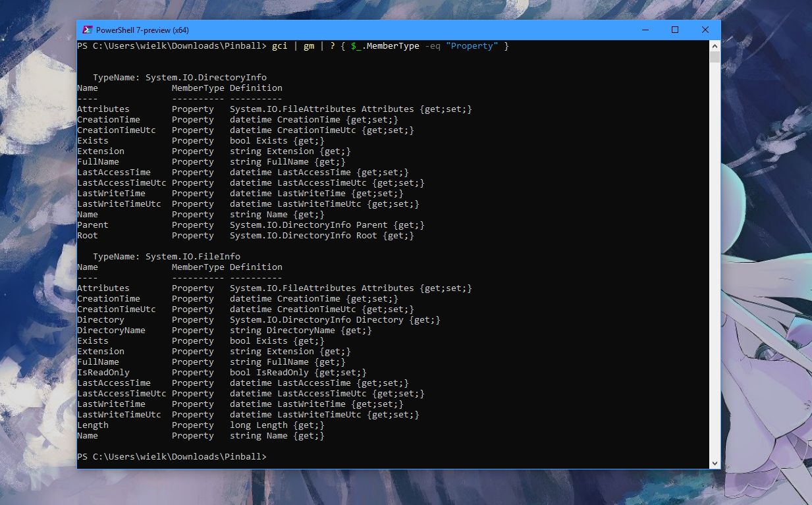
Task: Click 'string FullName {get;}' under DirectoryInfo
Action: tap(288, 162)
